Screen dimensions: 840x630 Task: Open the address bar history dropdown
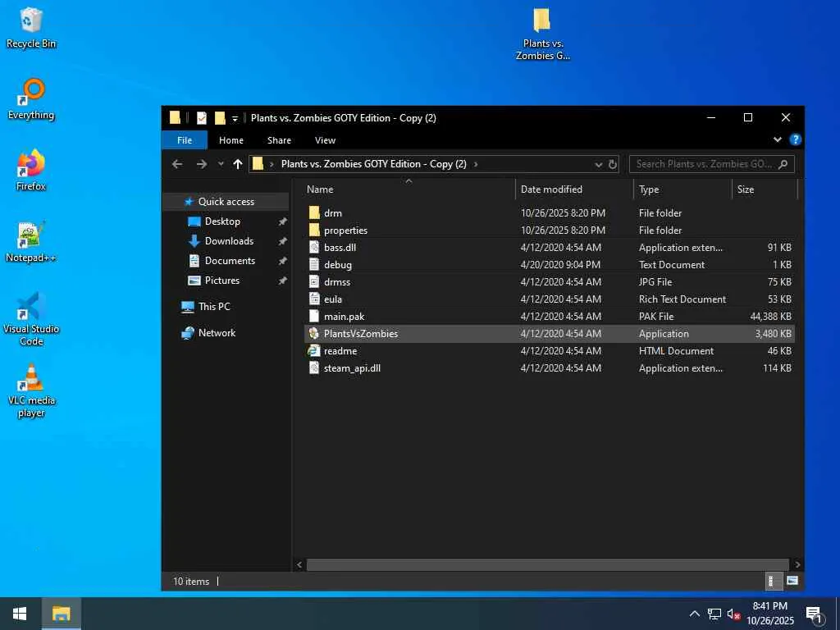[x=598, y=164]
